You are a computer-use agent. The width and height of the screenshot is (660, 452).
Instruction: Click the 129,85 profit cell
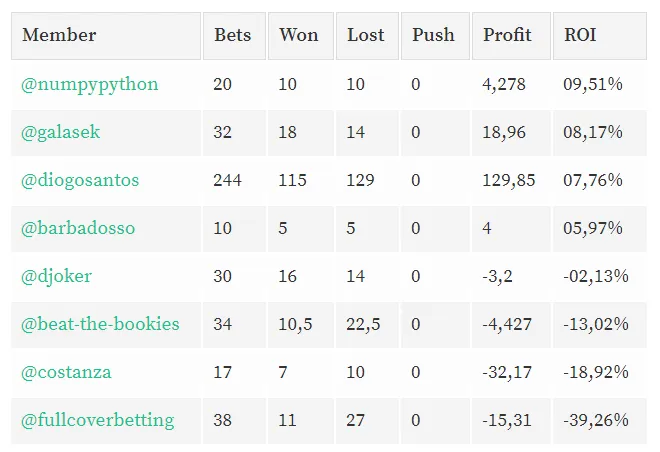[x=511, y=181]
